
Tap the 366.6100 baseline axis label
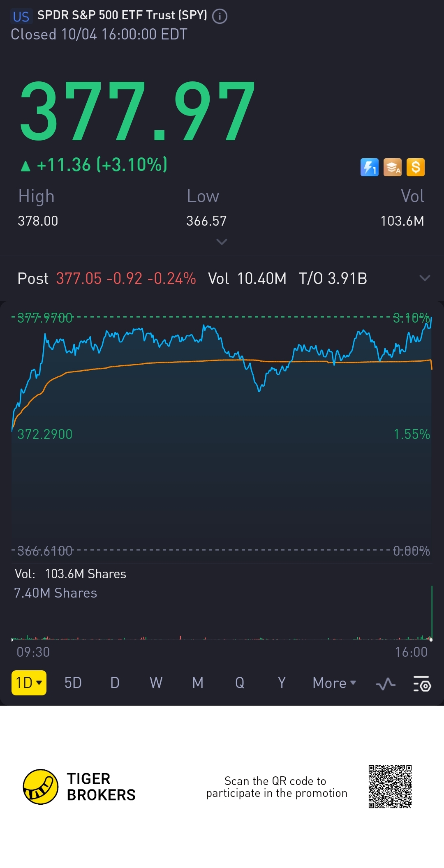45,551
